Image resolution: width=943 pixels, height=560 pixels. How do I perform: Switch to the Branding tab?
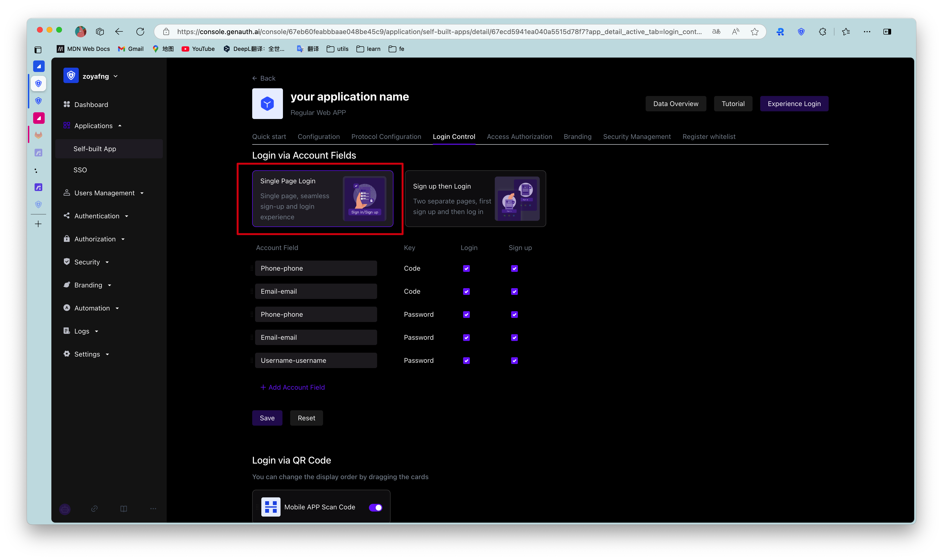(x=577, y=137)
